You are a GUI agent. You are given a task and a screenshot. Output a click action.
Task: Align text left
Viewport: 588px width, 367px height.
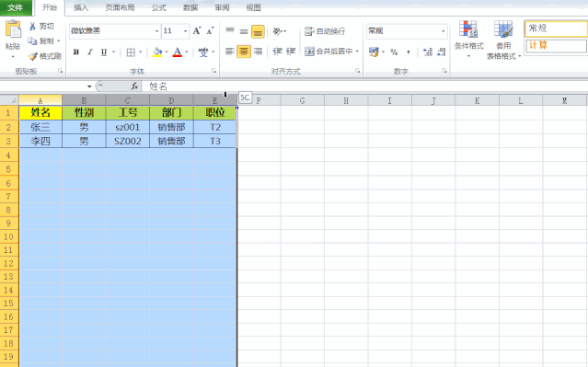pyautogui.click(x=230, y=52)
